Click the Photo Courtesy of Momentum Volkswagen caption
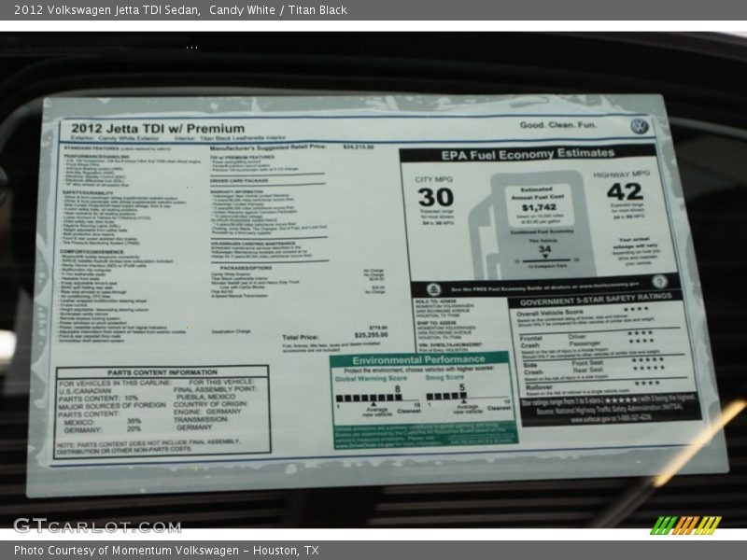 coord(166,551)
